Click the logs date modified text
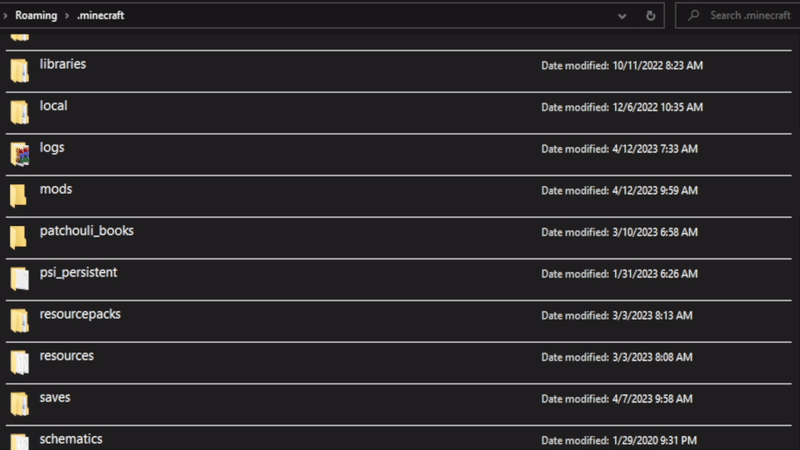Screen dimensions: 800x450 coord(619,149)
